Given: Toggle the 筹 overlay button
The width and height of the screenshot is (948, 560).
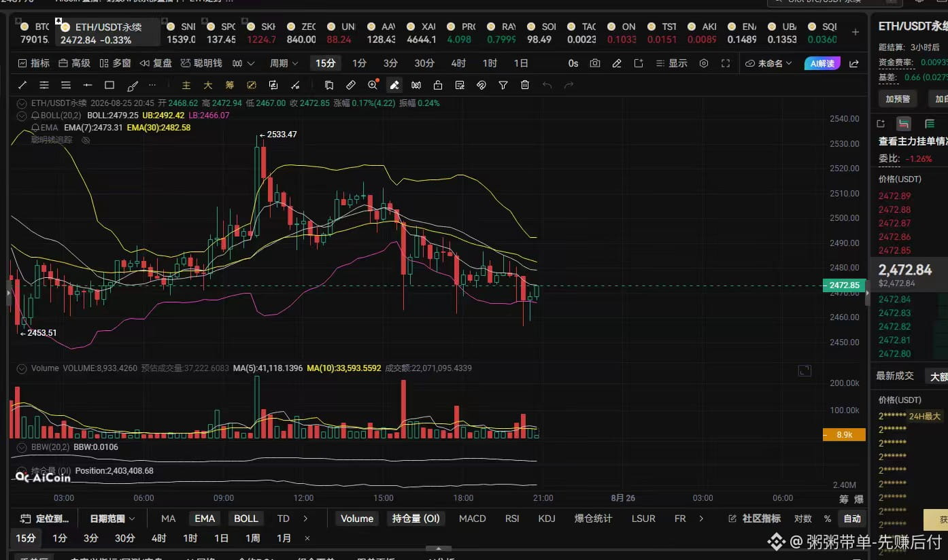Looking at the screenshot, I should tap(230, 86).
